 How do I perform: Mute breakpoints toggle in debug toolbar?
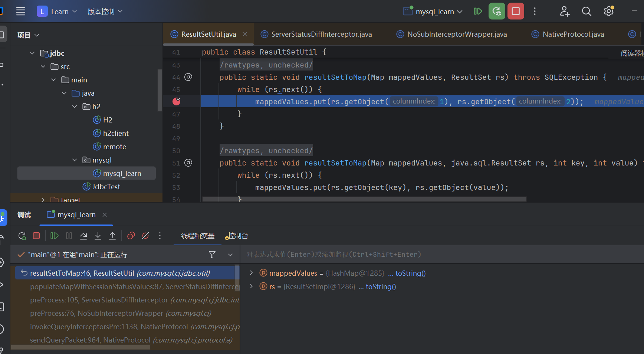click(145, 236)
